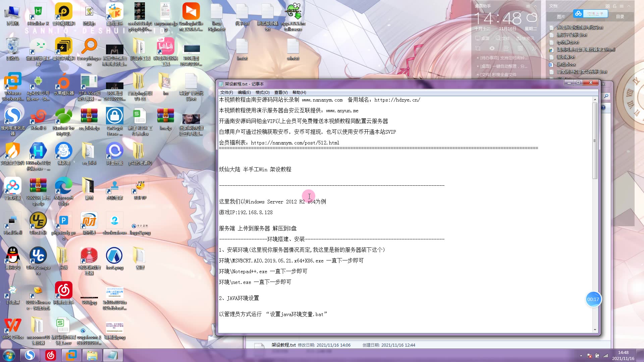Screen dimensions: 644x362
Task: Switch to the 目录 tab in document widget
Action: point(620,17)
